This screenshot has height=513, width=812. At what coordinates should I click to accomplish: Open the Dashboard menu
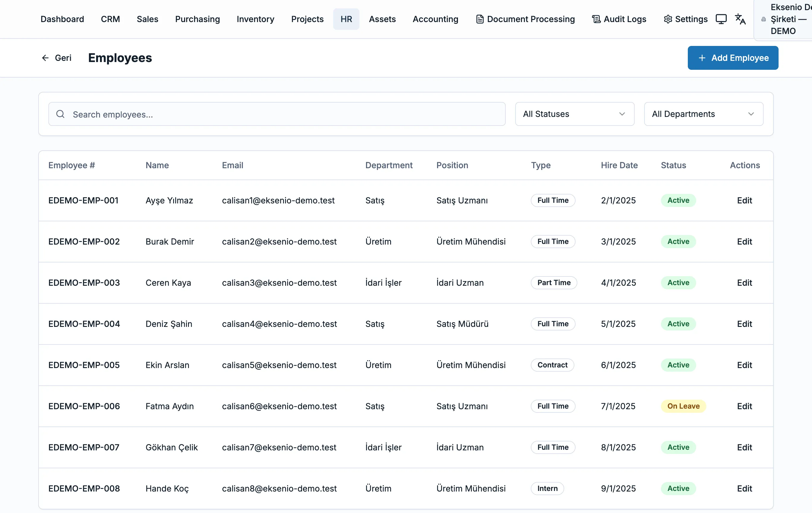pos(62,19)
